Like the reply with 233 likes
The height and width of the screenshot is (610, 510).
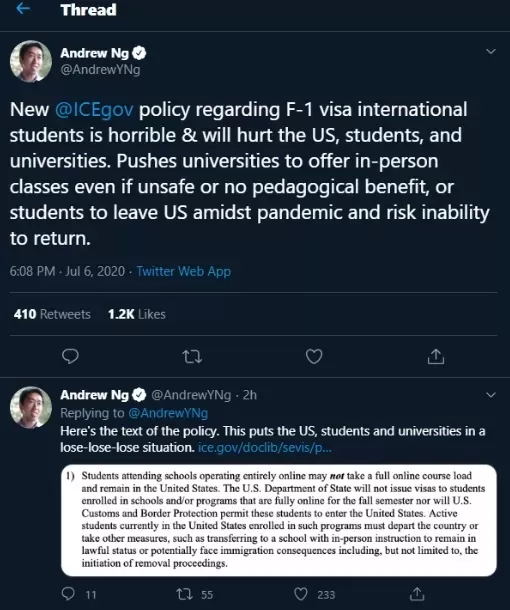coord(301,594)
